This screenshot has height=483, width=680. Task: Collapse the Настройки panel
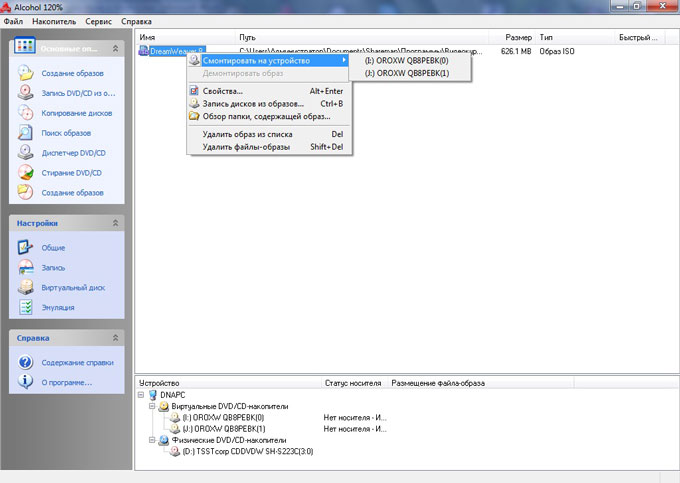pos(115,223)
